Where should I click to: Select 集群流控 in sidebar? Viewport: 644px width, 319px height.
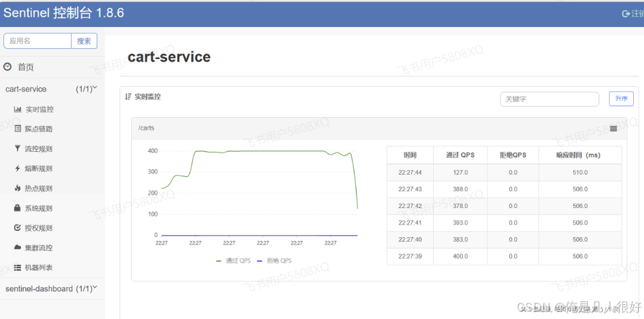point(39,247)
